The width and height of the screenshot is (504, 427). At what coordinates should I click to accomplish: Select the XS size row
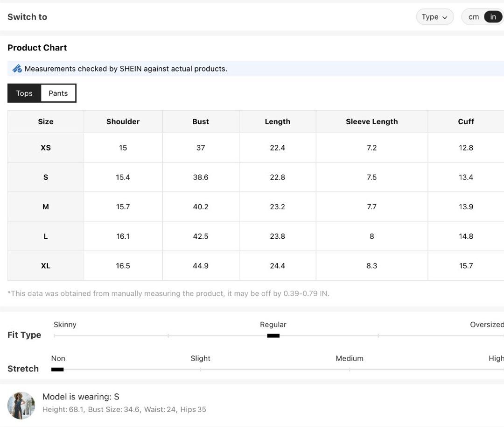point(256,148)
